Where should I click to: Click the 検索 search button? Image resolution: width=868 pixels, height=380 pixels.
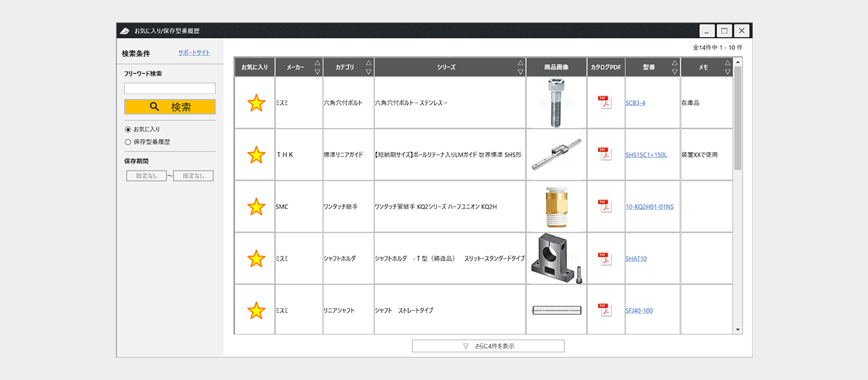[170, 107]
